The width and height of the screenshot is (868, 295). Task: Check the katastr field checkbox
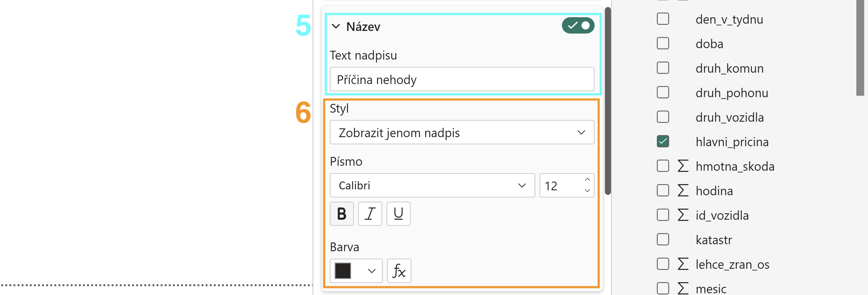[663, 240]
